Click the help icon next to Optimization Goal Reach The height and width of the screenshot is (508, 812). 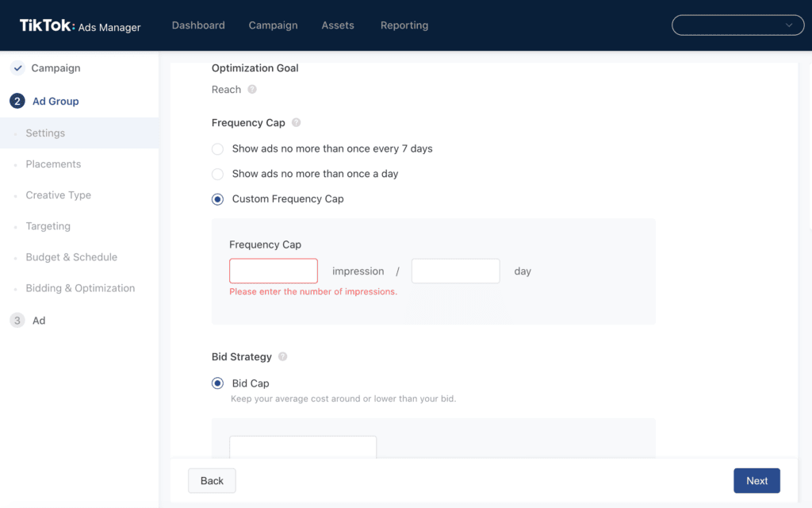coord(252,90)
